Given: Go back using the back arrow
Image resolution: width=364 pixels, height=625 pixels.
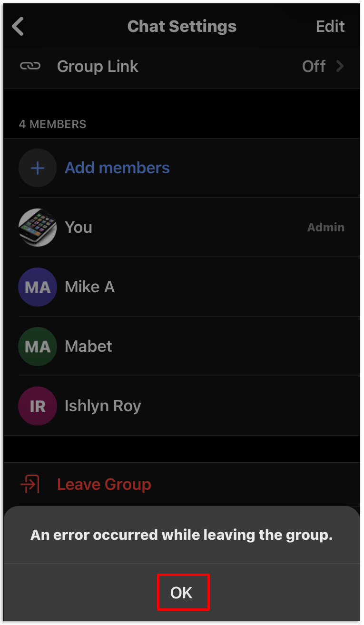Looking at the screenshot, I should coord(18,27).
